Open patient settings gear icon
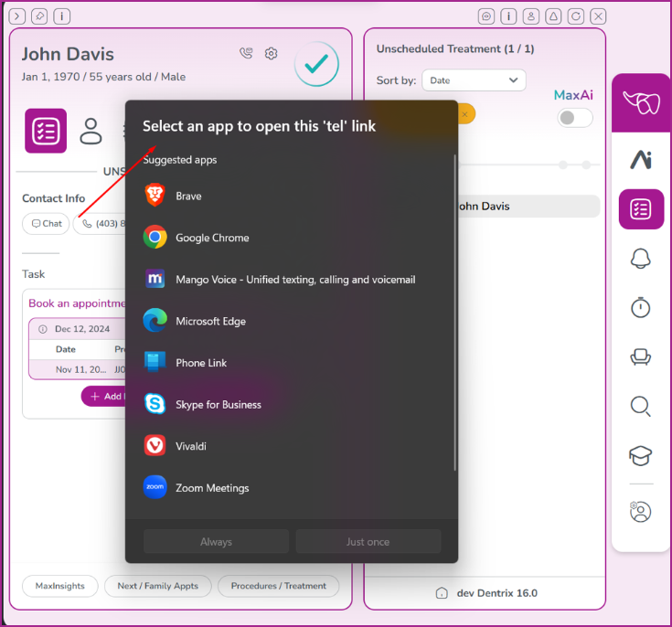Screen dimensions: 672x627 pos(271,54)
